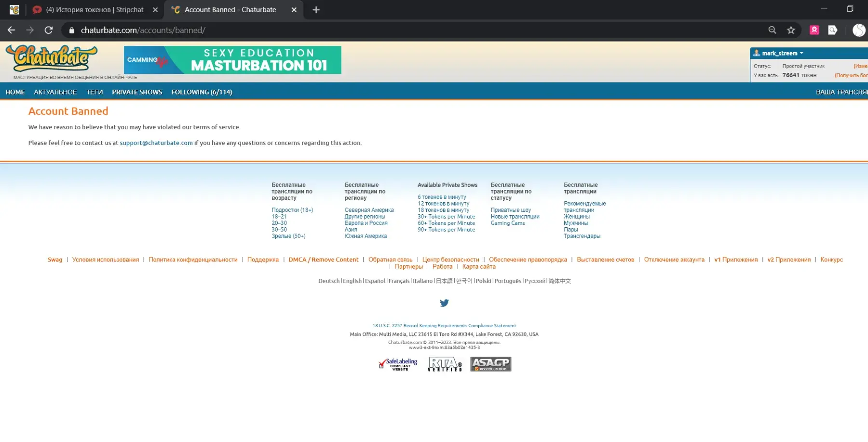Screen dimensions: 868x442
Task: Click the Chaturbate logo
Action: (52, 59)
